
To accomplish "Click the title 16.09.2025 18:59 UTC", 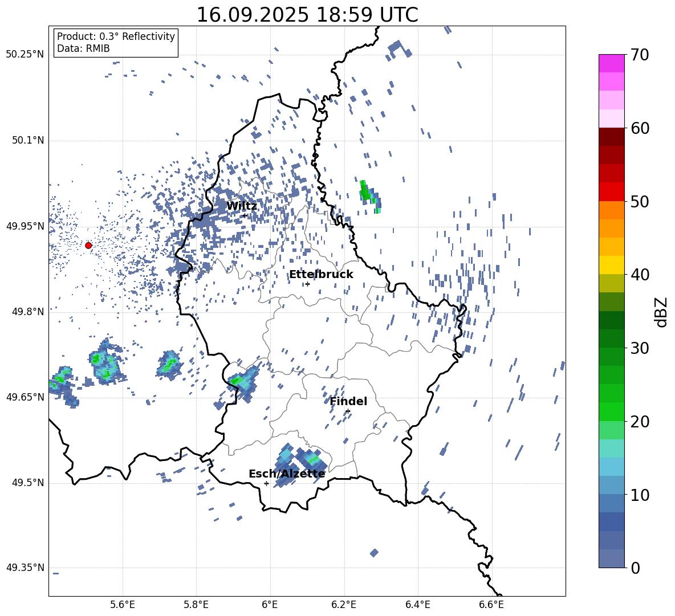I will 307,15.
